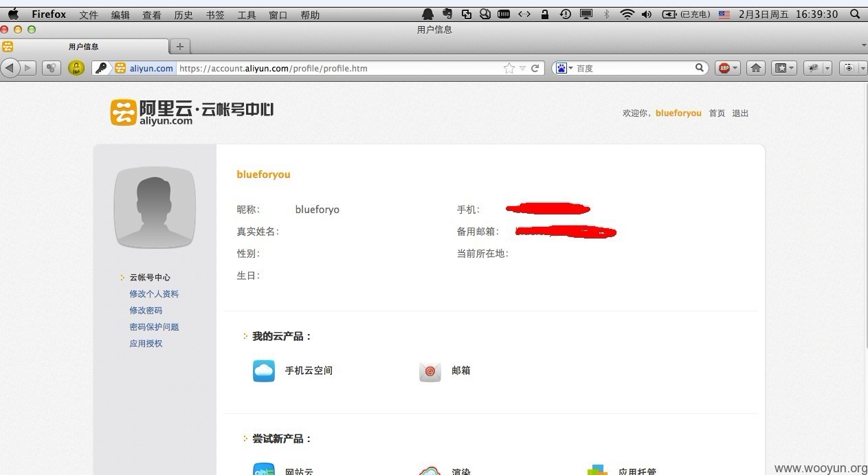The width and height of the screenshot is (868, 475).
Task: Bookmark the page with the star icon
Action: [x=509, y=68]
